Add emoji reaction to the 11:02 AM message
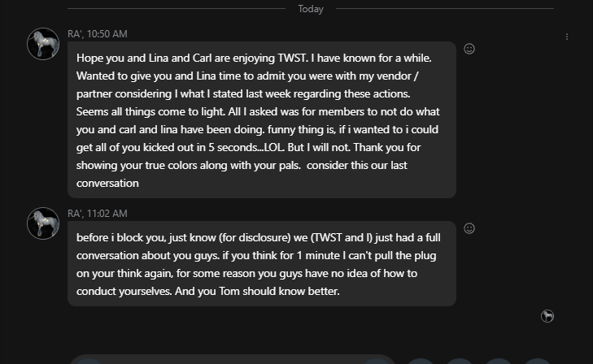 click(x=469, y=228)
